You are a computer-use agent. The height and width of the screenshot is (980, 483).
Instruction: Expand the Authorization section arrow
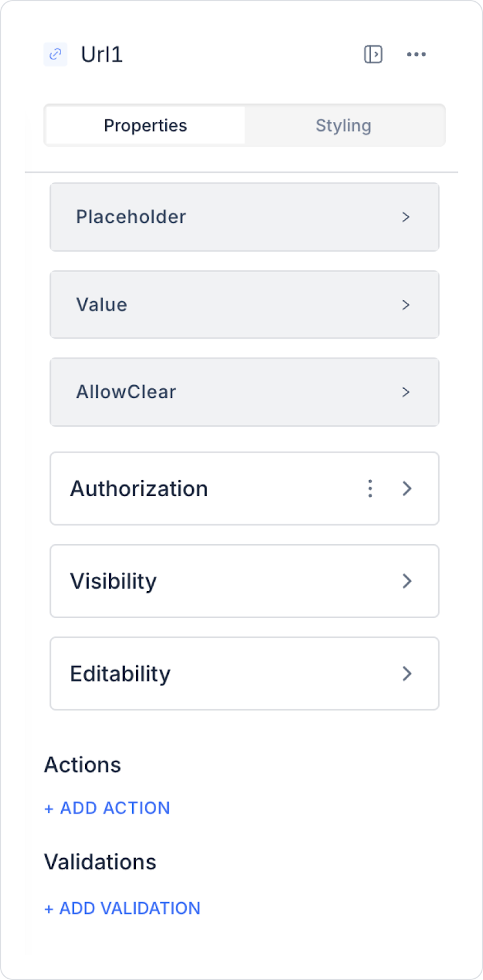pos(407,489)
